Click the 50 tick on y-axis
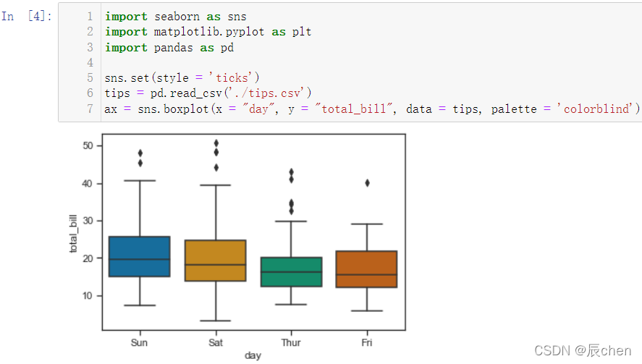642x364 pixels. [x=88, y=145]
